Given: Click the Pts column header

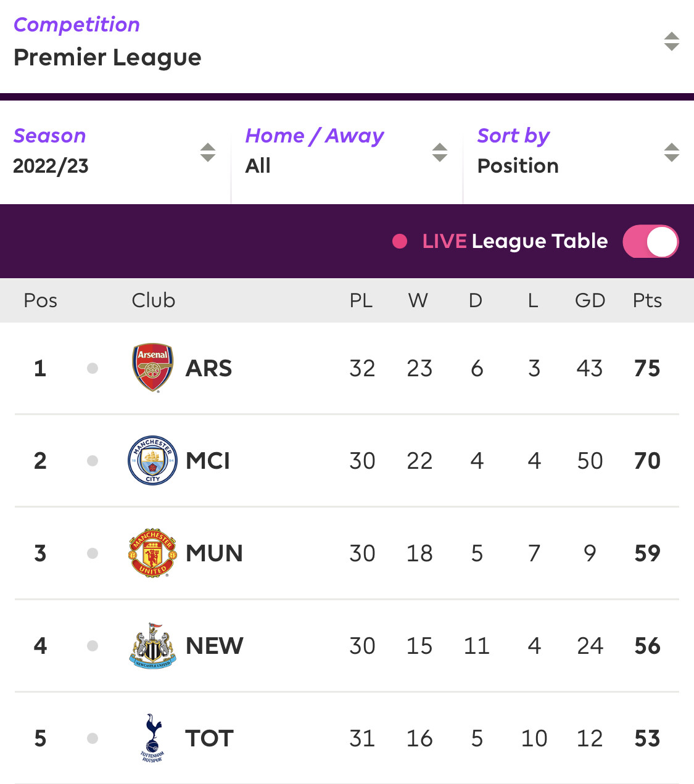Looking at the screenshot, I should pos(647,300).
